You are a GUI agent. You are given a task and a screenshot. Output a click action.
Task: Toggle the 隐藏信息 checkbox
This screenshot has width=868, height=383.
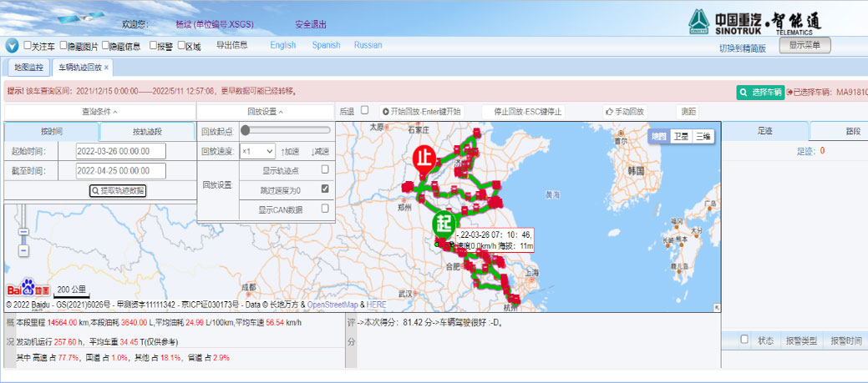pyautogui.click(x=104, y=45)
